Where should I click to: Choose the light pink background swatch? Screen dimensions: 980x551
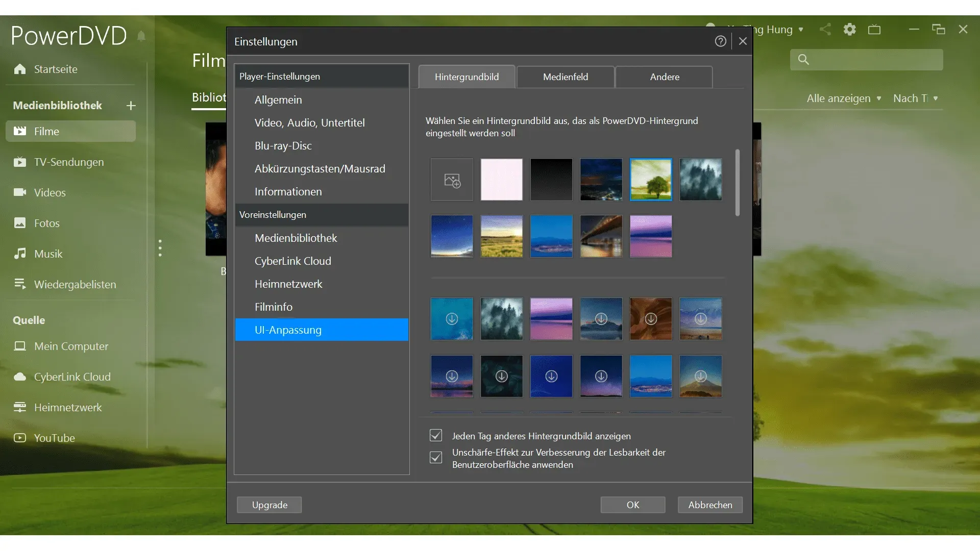tap(502, 180)
